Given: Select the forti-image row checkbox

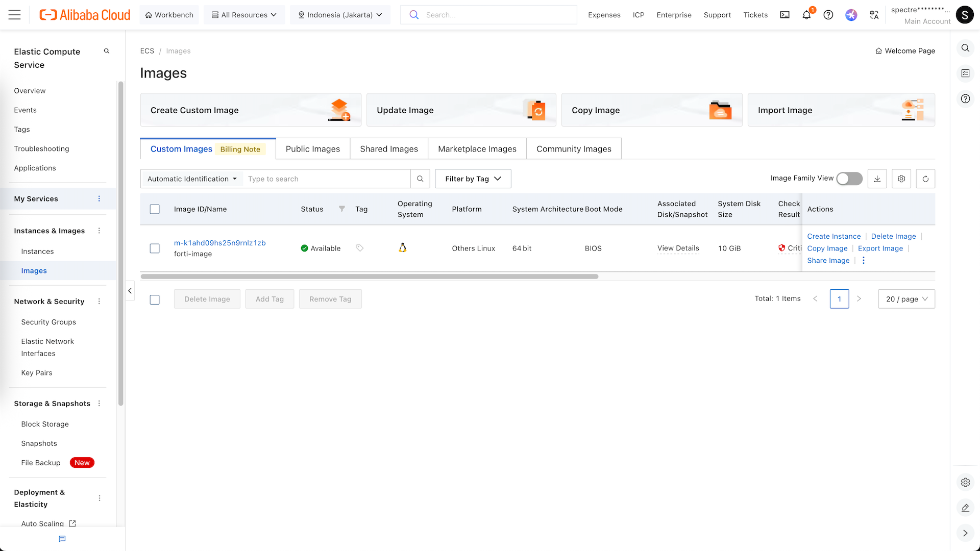Looking at the screenshot, I should 155,248.
